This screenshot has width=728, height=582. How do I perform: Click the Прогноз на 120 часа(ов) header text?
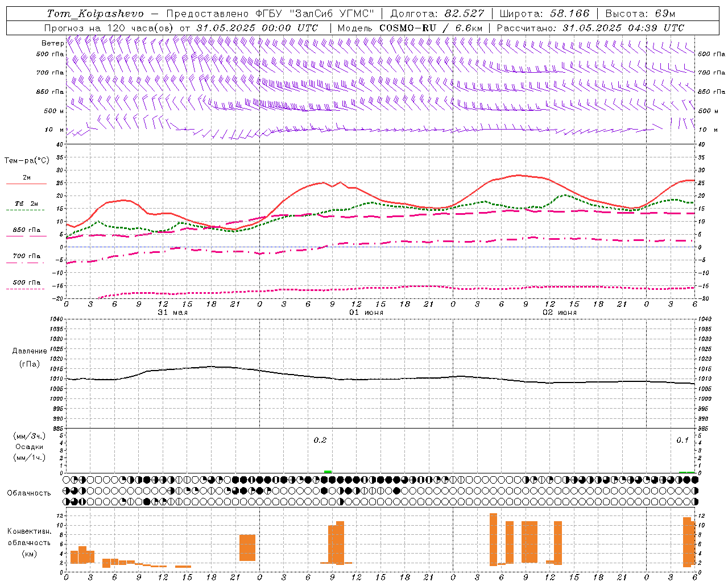click(110, 28)
